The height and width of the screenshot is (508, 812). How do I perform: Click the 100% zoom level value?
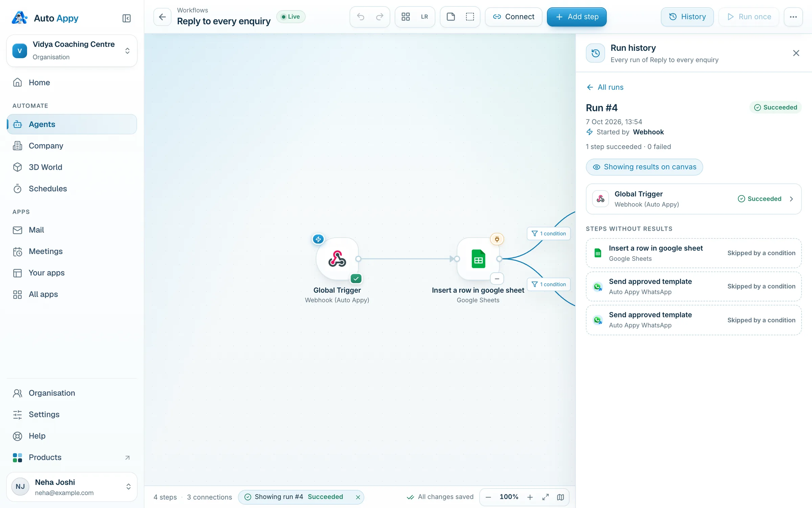(x=509, y=497)
